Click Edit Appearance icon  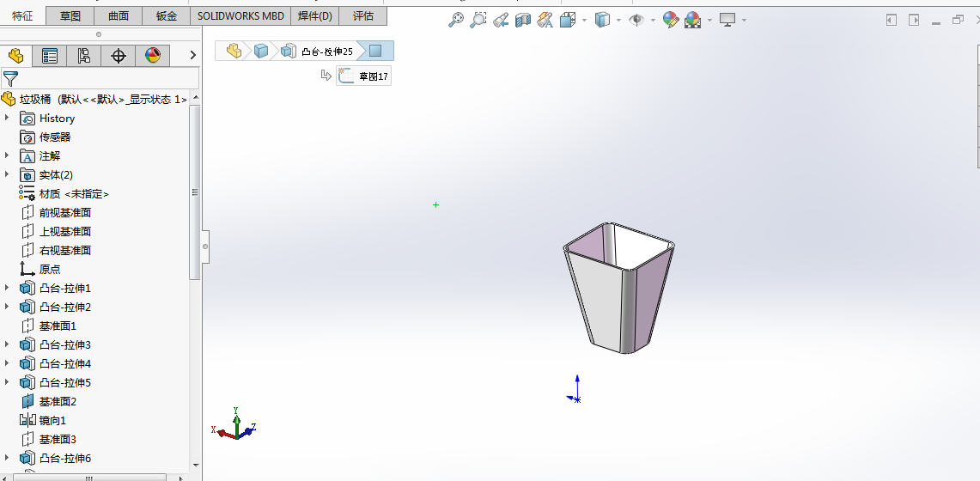point(671,20)
